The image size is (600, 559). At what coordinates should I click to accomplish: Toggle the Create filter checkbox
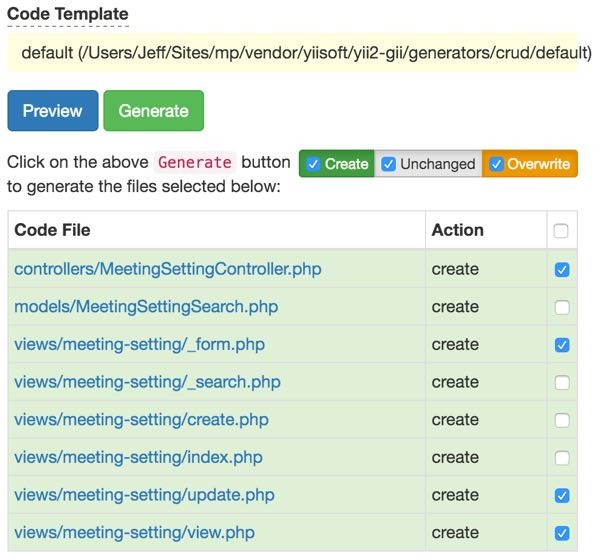pos(313,164)
